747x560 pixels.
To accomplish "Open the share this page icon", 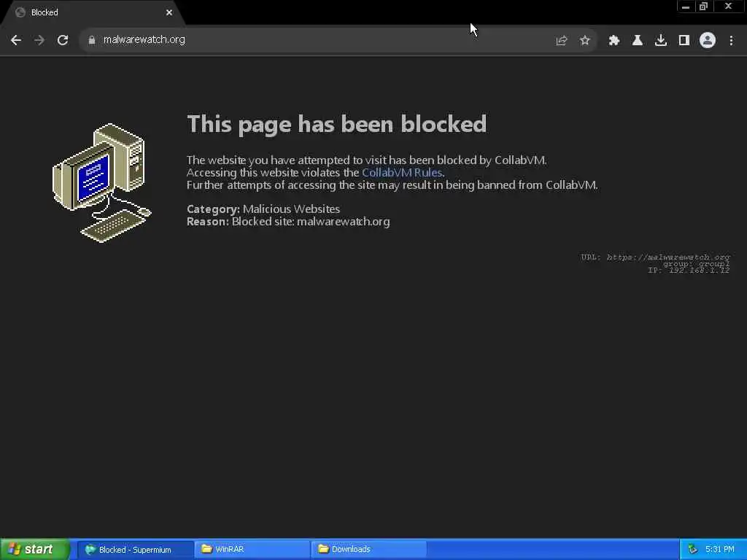I will tap(562, 41).
